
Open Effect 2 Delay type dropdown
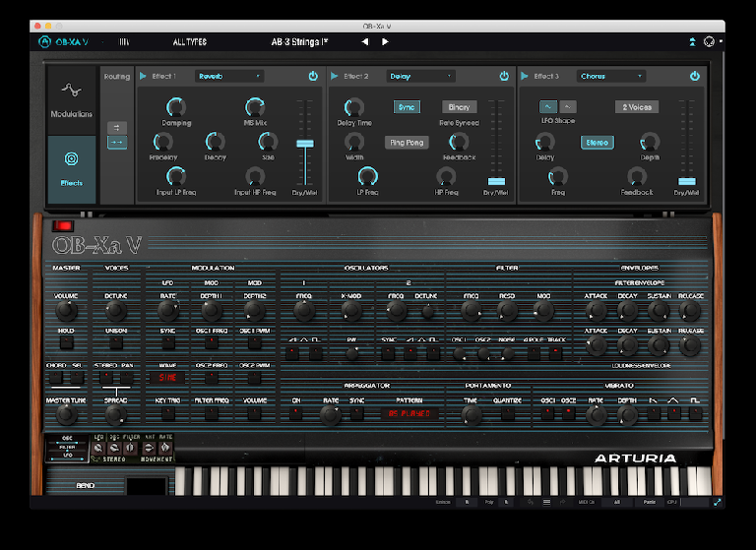420,76
